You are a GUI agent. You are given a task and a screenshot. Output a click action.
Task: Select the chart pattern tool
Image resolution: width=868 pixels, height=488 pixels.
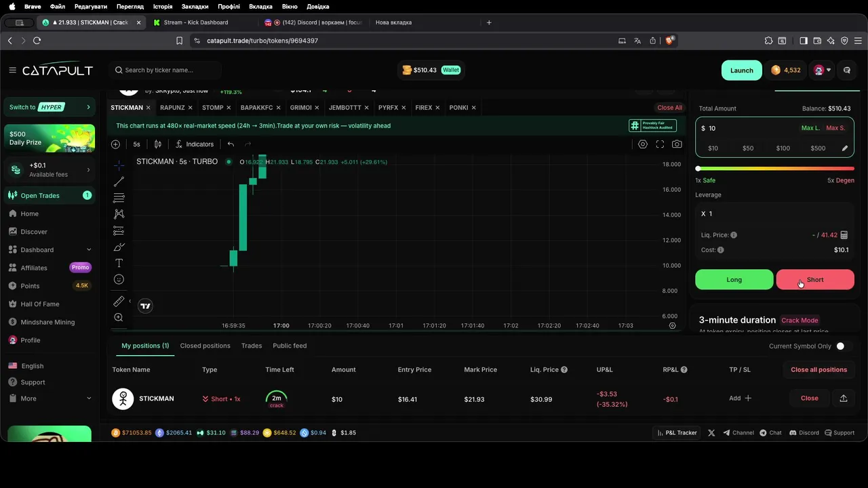pos(119,214)
